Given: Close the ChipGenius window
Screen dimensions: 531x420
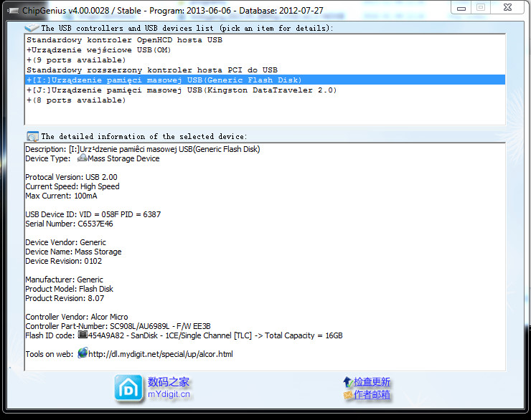Looking at the screenshot, I should (x=507, y=7).
